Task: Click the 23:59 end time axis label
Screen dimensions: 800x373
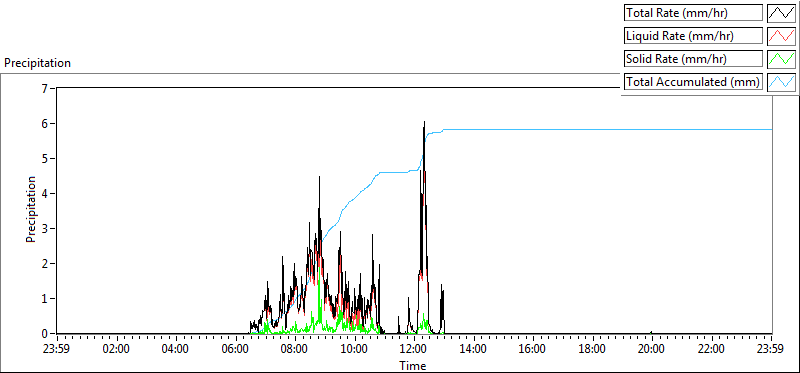Action: (771, 350)
